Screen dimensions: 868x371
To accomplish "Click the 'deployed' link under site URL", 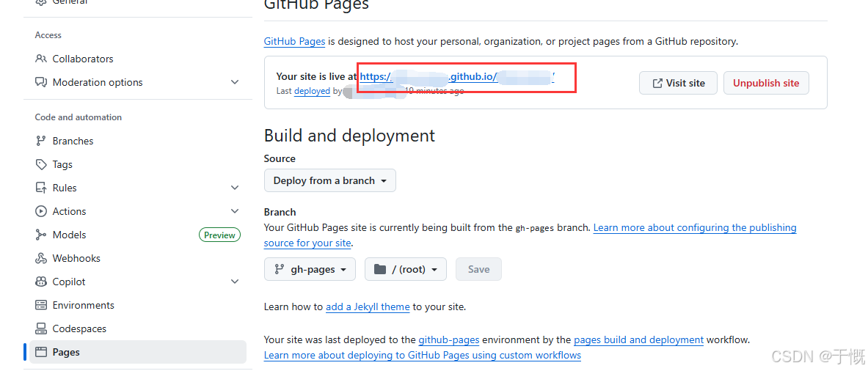I will point(313,91).
